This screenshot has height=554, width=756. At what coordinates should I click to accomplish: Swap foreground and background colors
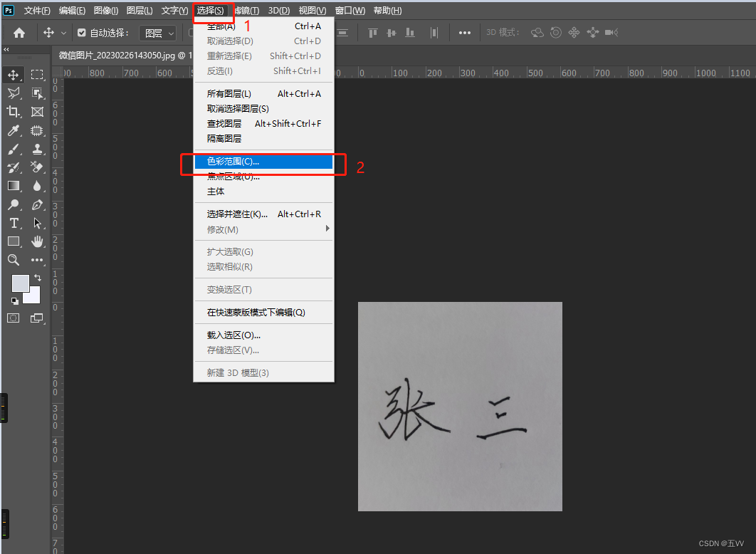(x=38, y=278)
